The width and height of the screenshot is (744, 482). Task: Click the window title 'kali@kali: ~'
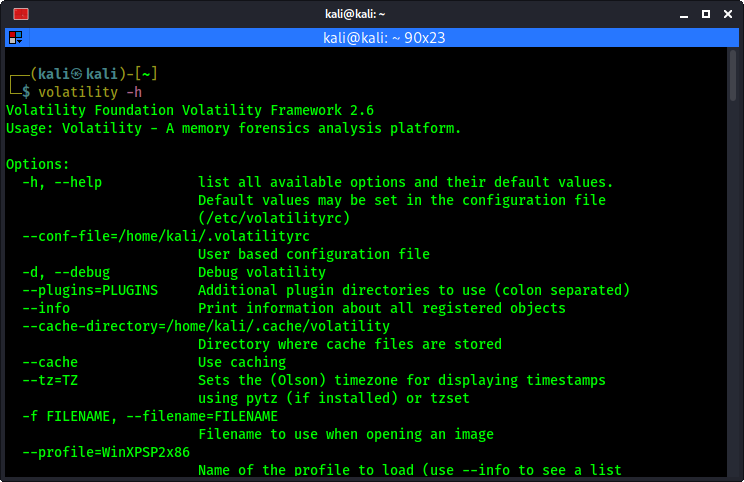pos(355,14)
